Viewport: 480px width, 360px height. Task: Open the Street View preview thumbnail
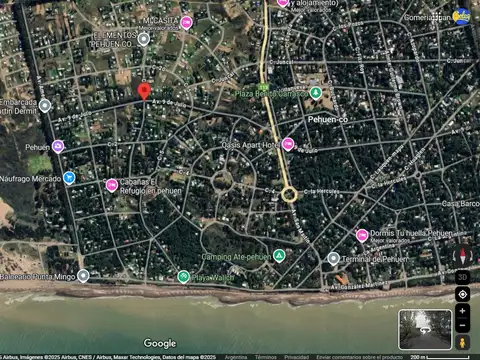[x=425, y=329]
